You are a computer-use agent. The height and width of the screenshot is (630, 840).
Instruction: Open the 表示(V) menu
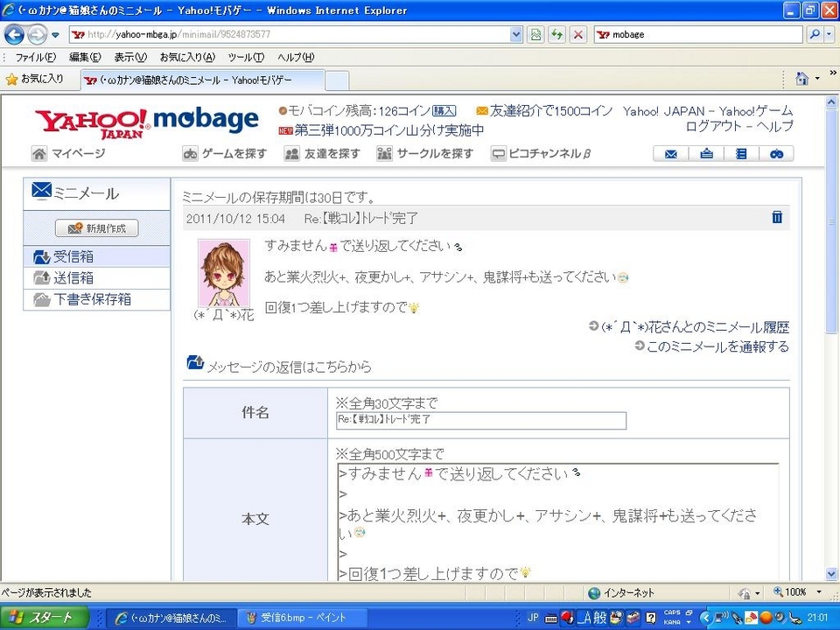click(130, 58)
